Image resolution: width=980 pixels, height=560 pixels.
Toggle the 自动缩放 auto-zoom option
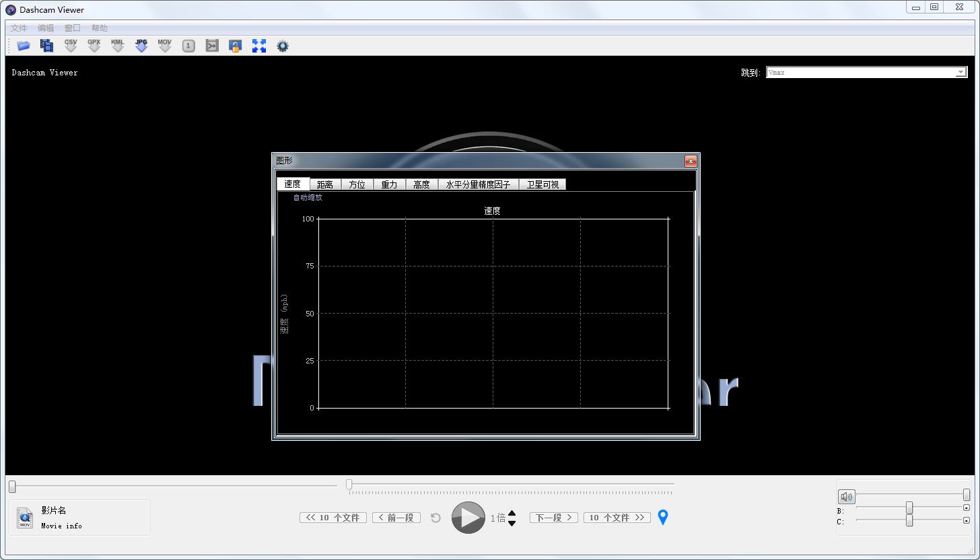click(308, 198)
